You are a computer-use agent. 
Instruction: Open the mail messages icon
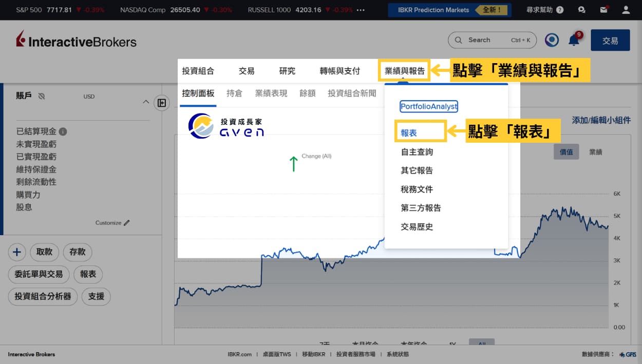pos(604,10)
